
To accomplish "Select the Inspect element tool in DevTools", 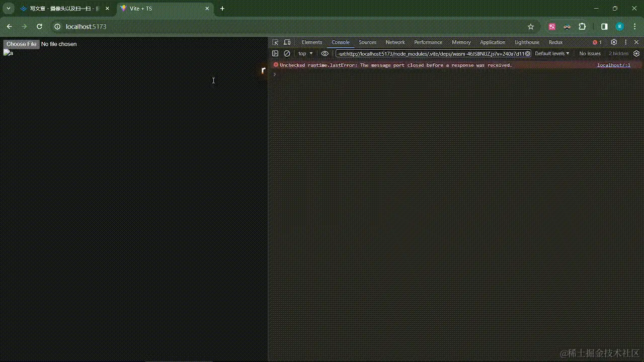I will 274,42.
